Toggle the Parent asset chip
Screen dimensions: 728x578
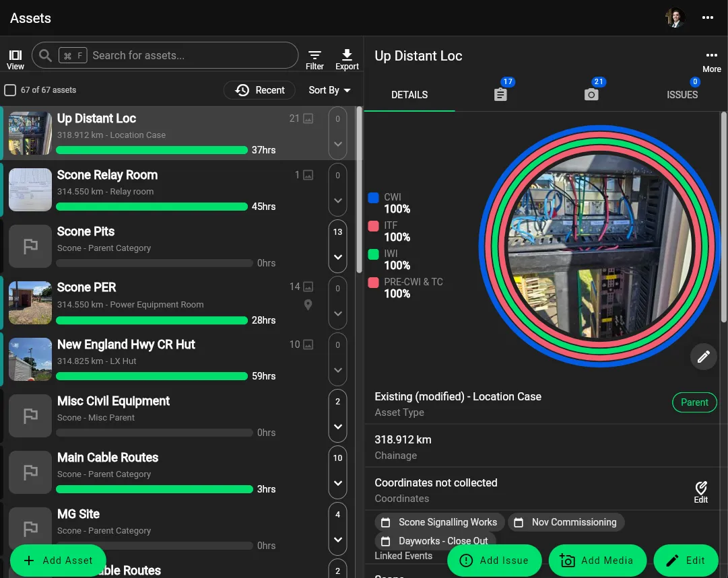(x=694, y=402)
